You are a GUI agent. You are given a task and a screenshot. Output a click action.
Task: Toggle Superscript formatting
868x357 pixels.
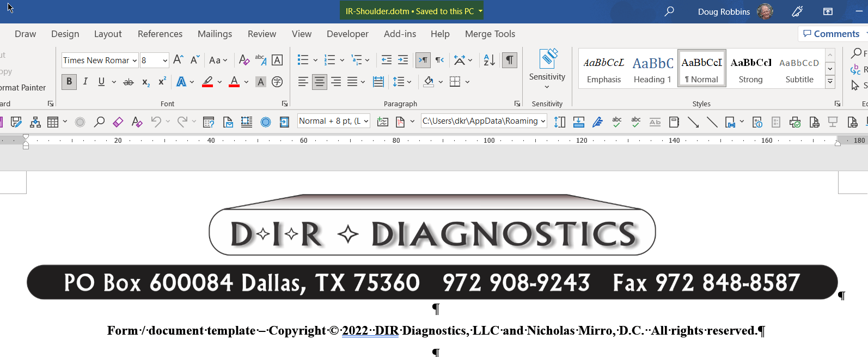pos(162,82)
